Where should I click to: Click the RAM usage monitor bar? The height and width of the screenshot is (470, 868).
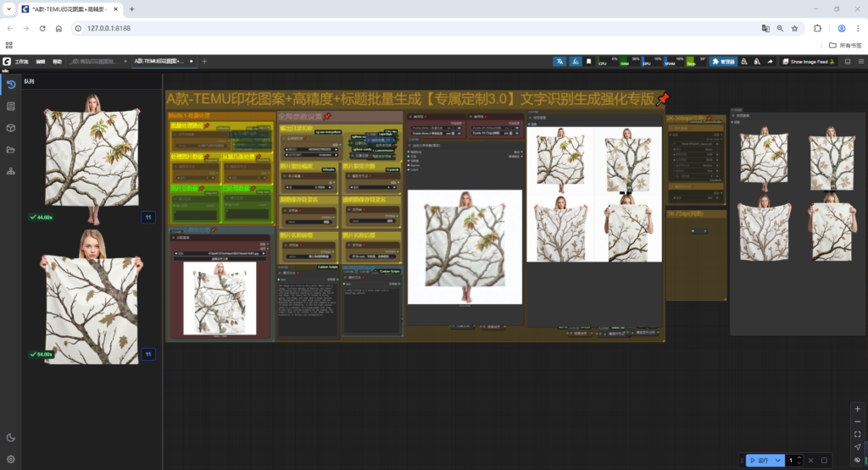click(628, 62)
